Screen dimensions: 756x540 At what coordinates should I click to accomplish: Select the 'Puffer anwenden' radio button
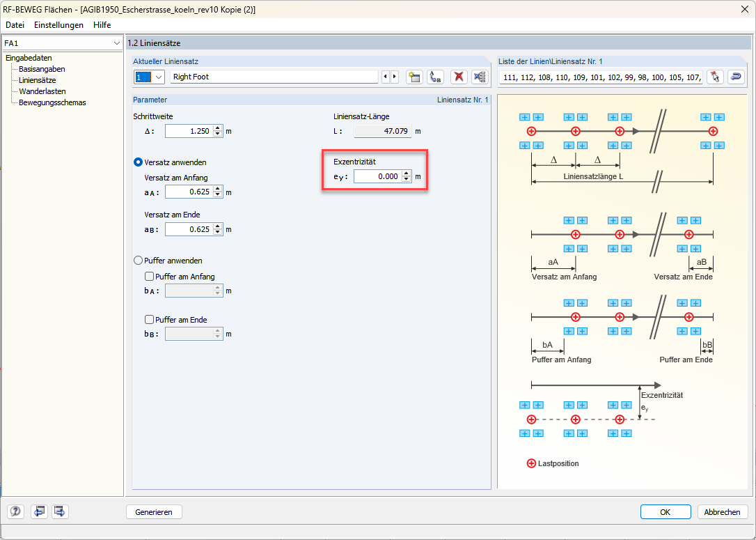pos(138,261)
